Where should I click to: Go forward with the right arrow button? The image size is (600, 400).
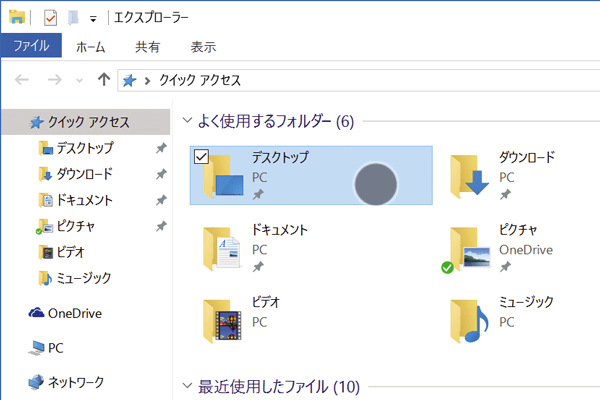pyautogui.click(x=54, y=80)
